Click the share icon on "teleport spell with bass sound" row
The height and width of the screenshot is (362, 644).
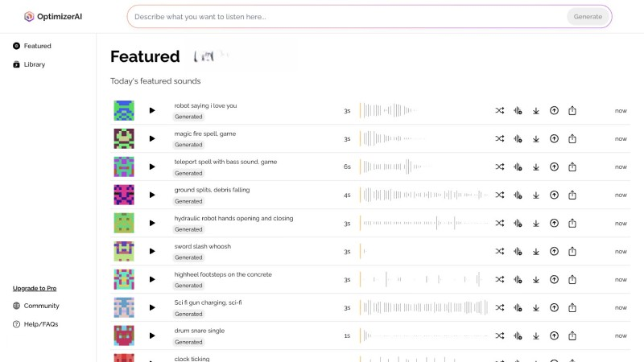pos(572,167)
